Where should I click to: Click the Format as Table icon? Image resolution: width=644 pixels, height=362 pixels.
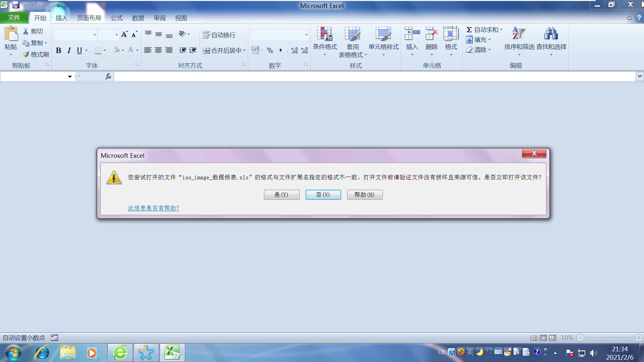point(352,34)
